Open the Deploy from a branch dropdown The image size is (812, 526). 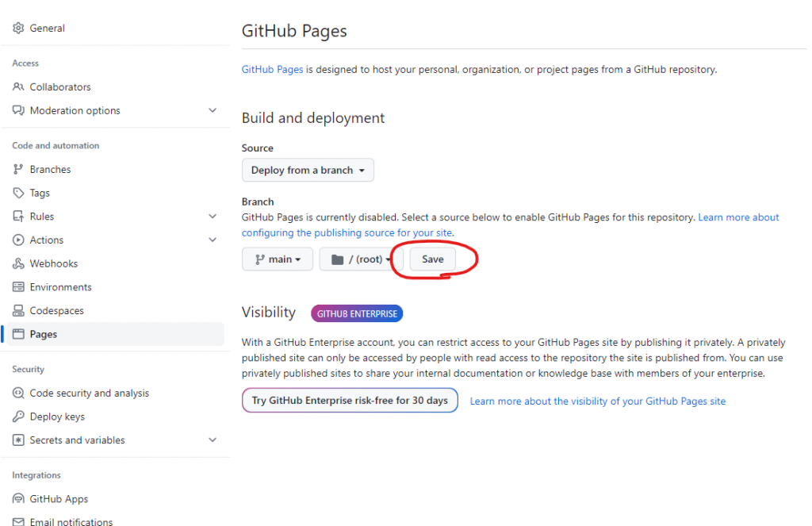coord(308,170)
